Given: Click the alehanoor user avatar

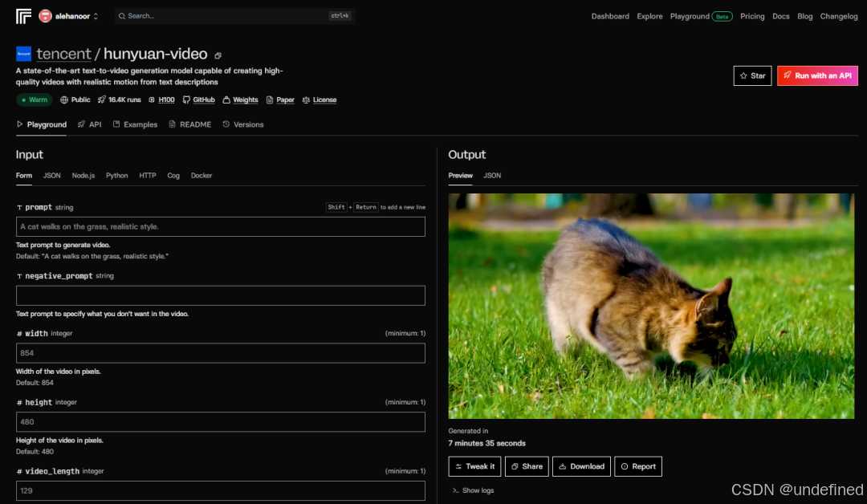Looking at the screenshot, I should click(x=45, y=16).
